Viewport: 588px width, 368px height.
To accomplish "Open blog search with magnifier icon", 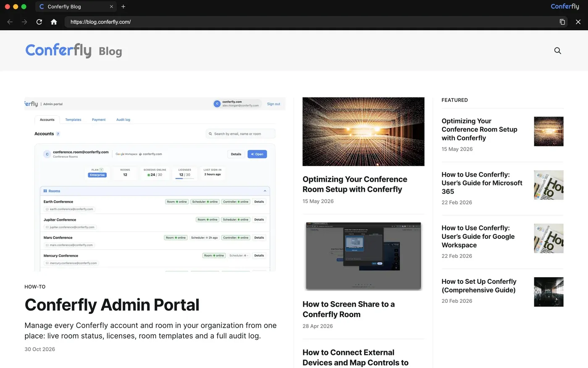I will point(558,50).
